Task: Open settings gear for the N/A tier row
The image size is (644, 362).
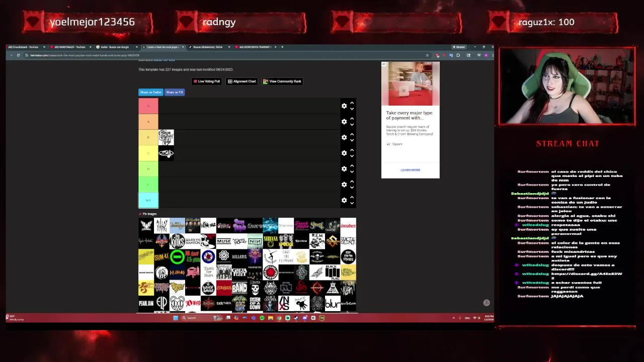Action: 344,200
